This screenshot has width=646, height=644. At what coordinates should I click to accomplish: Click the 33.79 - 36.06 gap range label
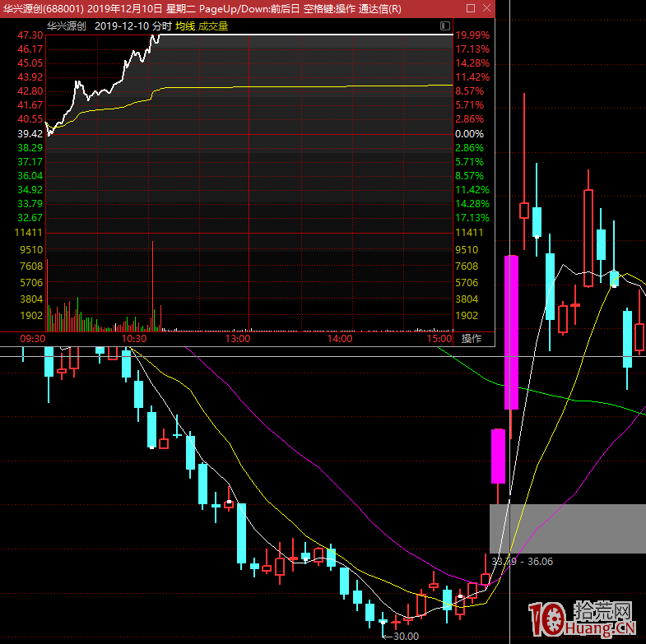click(x=522, y=562)
